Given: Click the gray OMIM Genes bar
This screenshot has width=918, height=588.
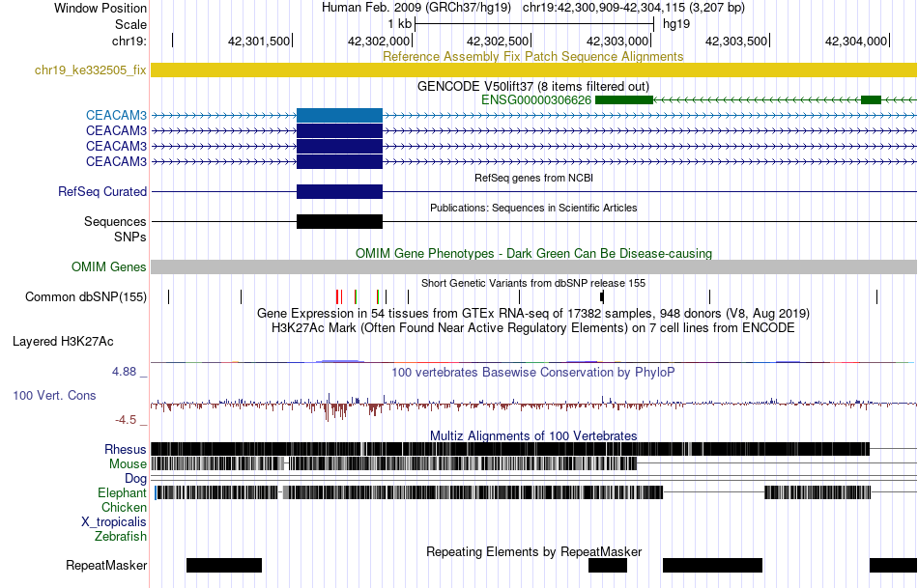Looking at the screenshot, I should point(533,266).
